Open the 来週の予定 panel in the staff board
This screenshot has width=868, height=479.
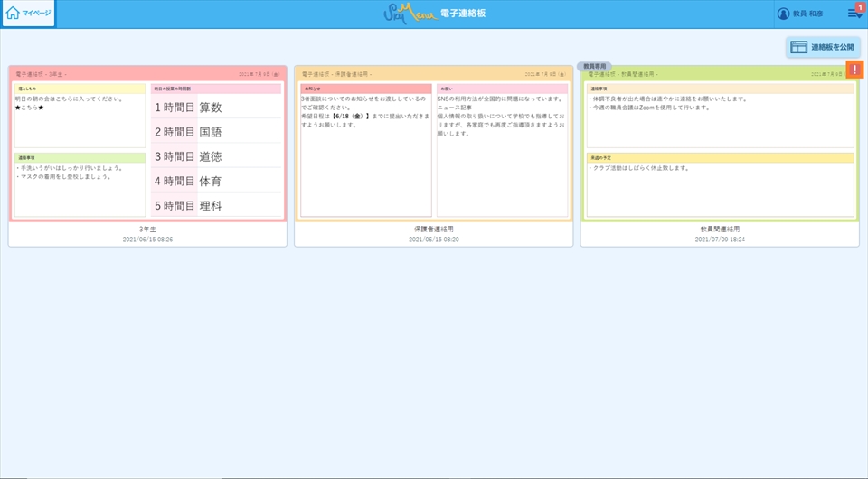[720, 184]
